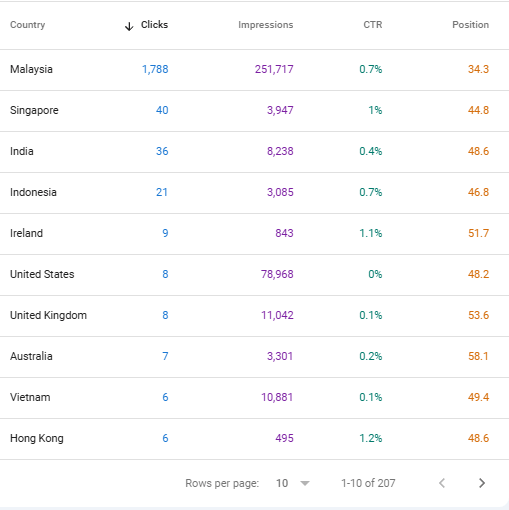Click United States position value 48.2

pyautogui.click(x=478, y=274)
